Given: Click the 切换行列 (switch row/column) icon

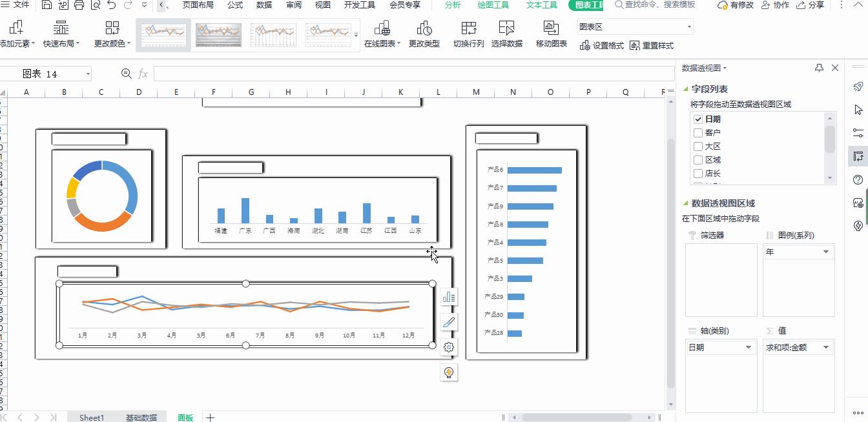Looking at the screenshot, I should (468, 28).
